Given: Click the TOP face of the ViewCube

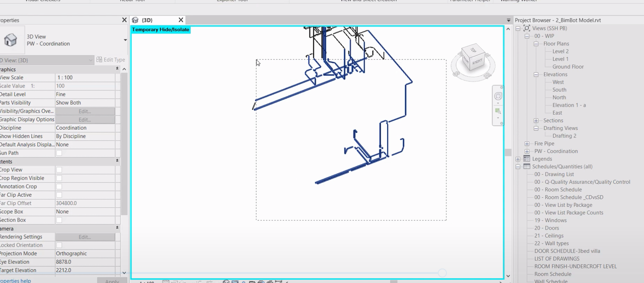Looking at the screenshot, I should coord(473,50).
